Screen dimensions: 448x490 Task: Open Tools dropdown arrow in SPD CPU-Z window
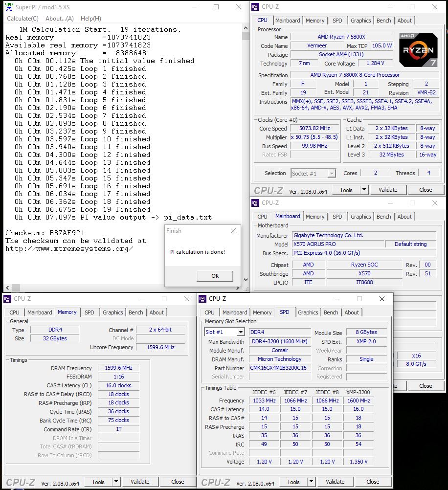tap(311, 482)
